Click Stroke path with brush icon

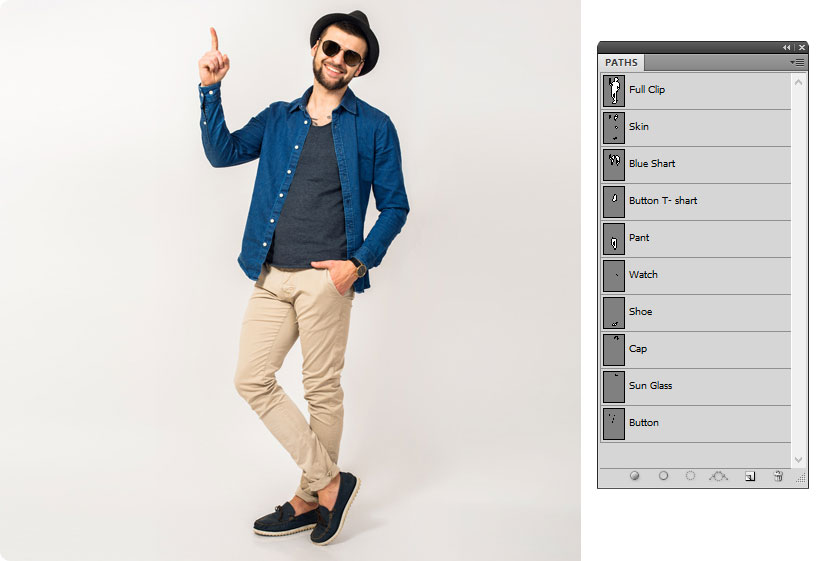tap(663, 477)
